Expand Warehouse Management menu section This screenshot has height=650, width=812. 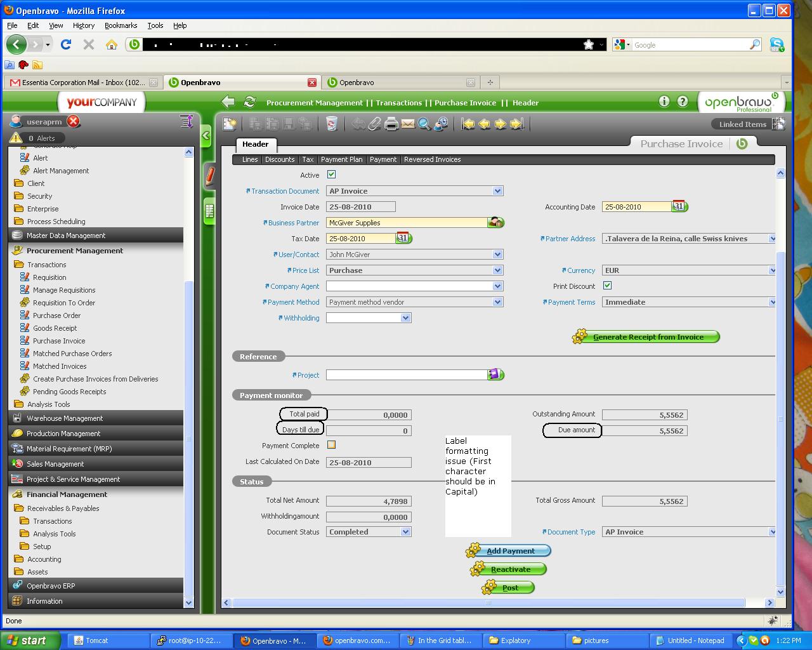tap(96, 418)
